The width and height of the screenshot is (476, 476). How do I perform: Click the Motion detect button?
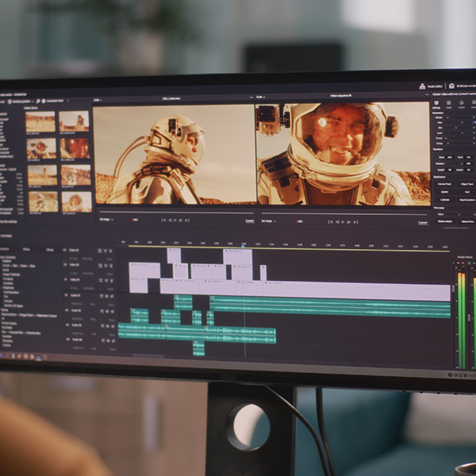pos(444,221)
